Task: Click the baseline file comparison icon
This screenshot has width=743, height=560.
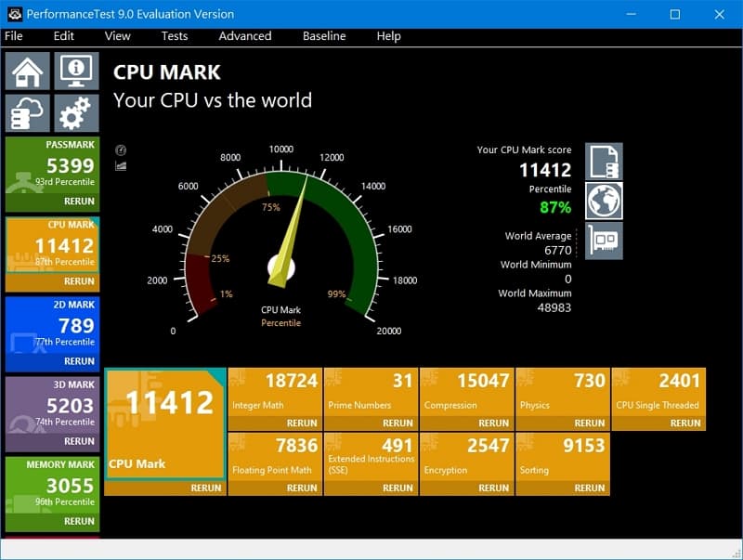Action: [x=604, y=162]
